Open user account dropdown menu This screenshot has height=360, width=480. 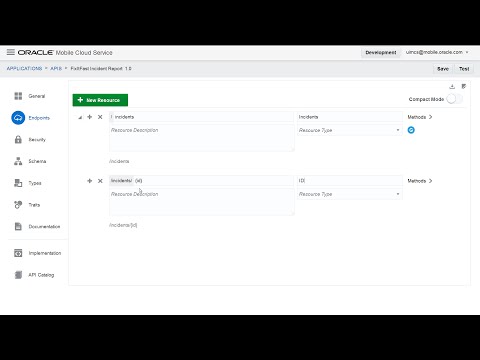coord(437,52)
